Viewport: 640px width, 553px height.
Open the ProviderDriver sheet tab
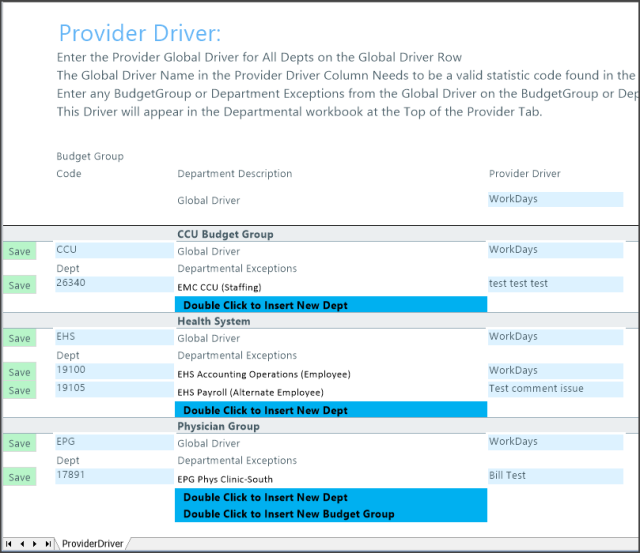tap(91, 544)
